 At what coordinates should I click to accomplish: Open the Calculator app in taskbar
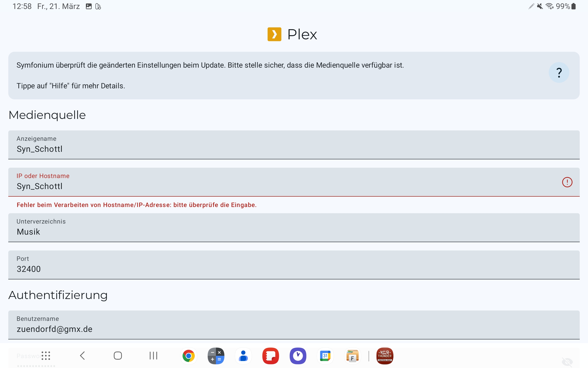tap(216, 356)
